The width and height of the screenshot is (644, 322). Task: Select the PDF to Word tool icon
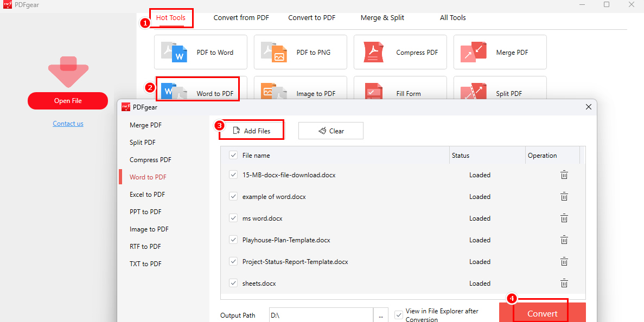point(174,52)
